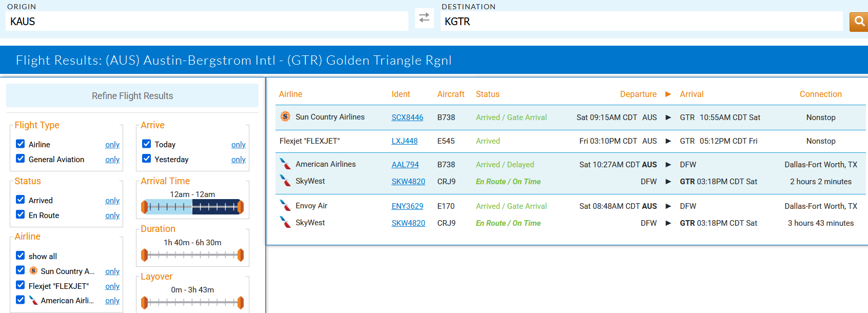Click the orange search magnifier button
Screen dimensions: 868x313
pos(859,22)
